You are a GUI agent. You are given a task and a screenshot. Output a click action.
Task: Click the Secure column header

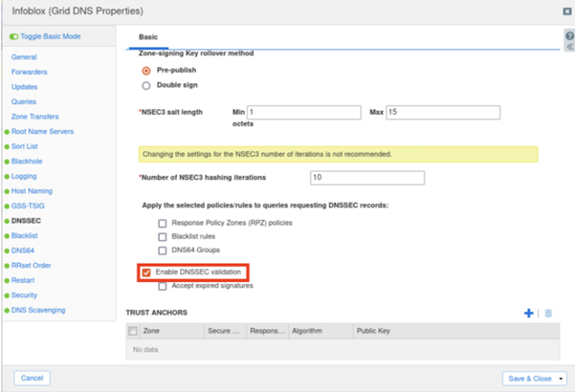click(225, 331)
